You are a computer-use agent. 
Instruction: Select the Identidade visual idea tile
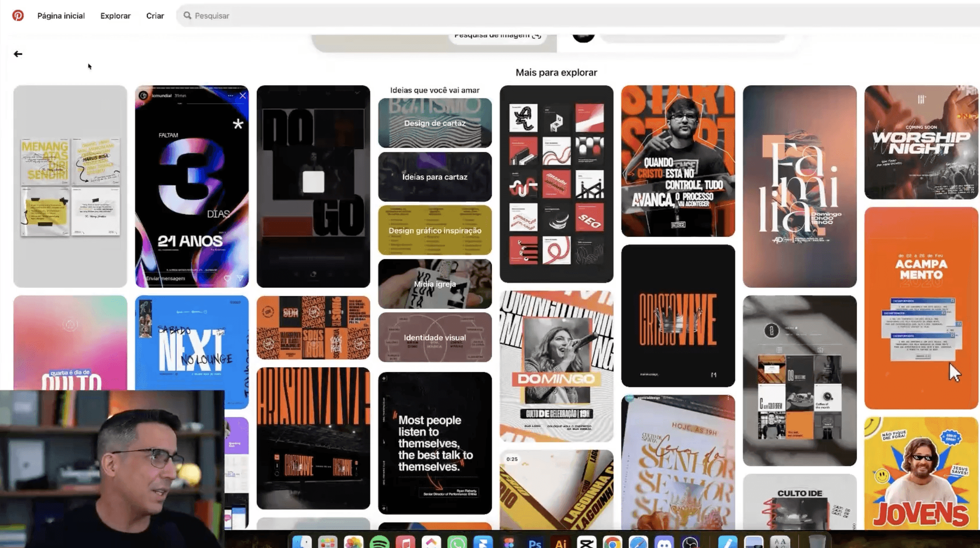point(435,337)
